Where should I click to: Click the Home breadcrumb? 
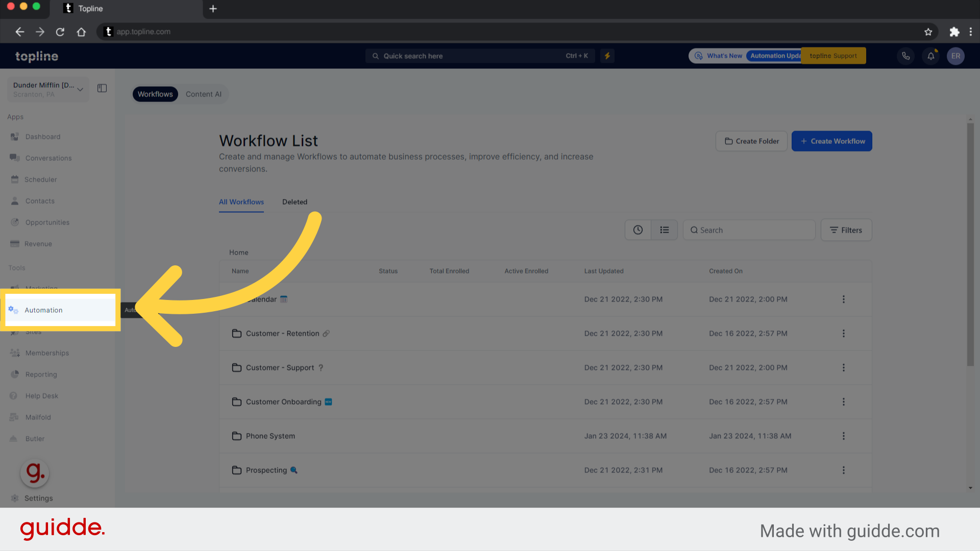click(x=238, y=253)
